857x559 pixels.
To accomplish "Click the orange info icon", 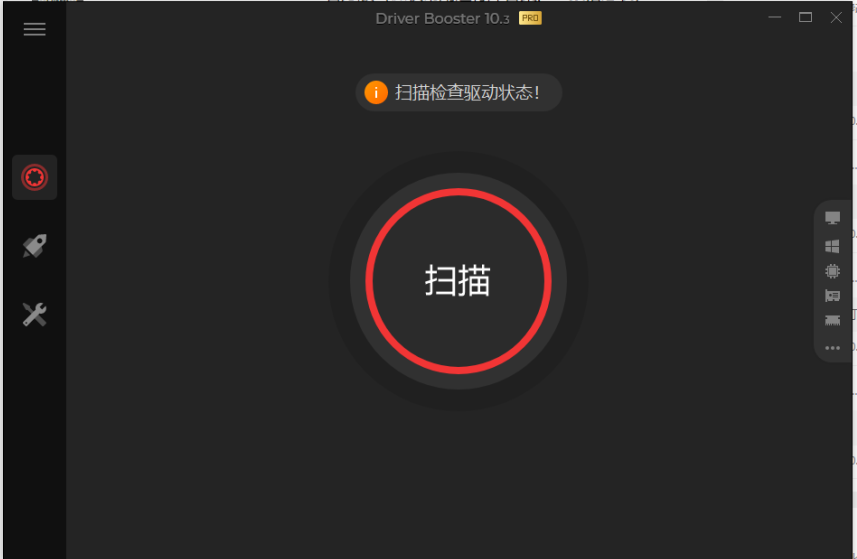I will coord(376,92).
